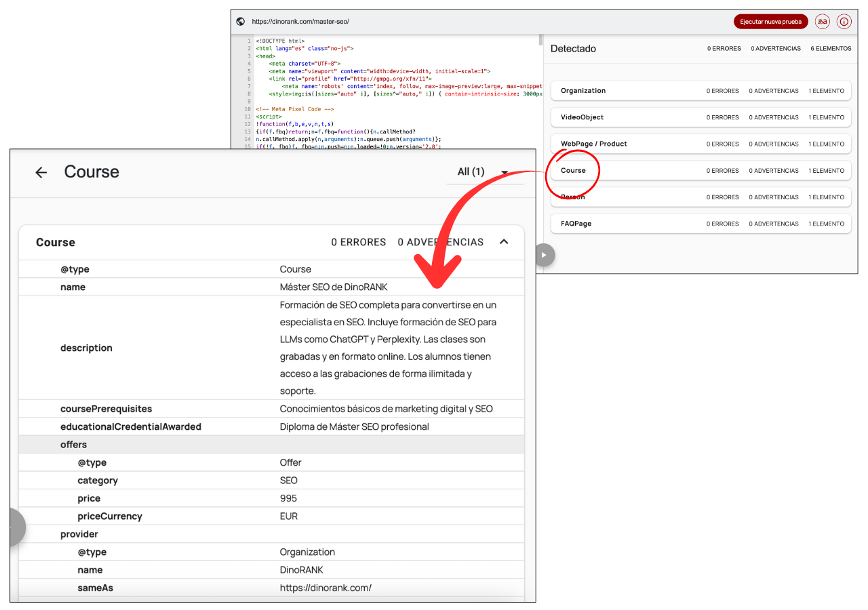
Task: Click the info icon in top bar
Action: pos(844,22)
